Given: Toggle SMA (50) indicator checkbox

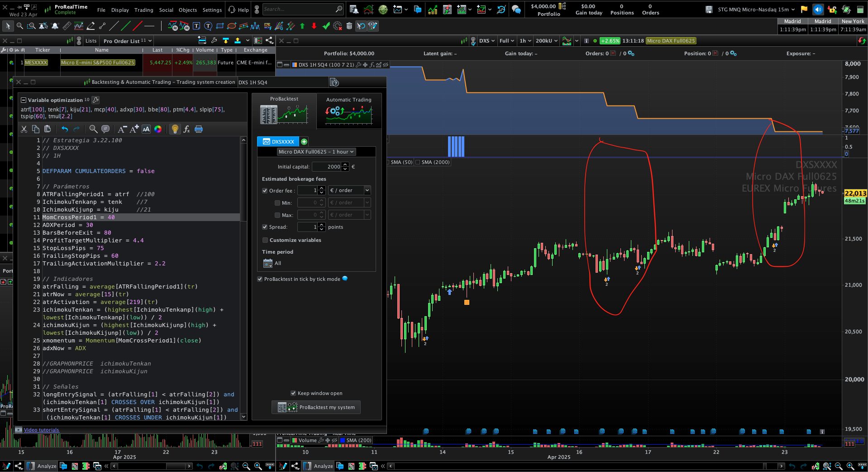Looking at the screenshot, I should tap(388, 162).
